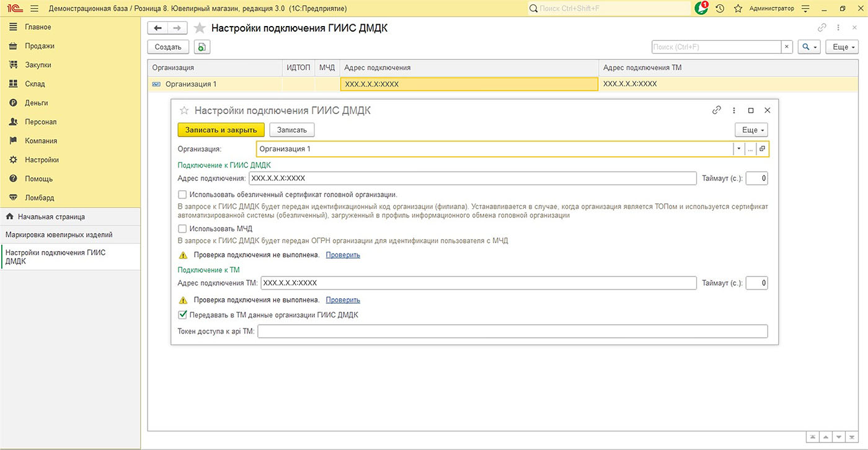Open the magnifier search dropdown button

click(808, 47)
